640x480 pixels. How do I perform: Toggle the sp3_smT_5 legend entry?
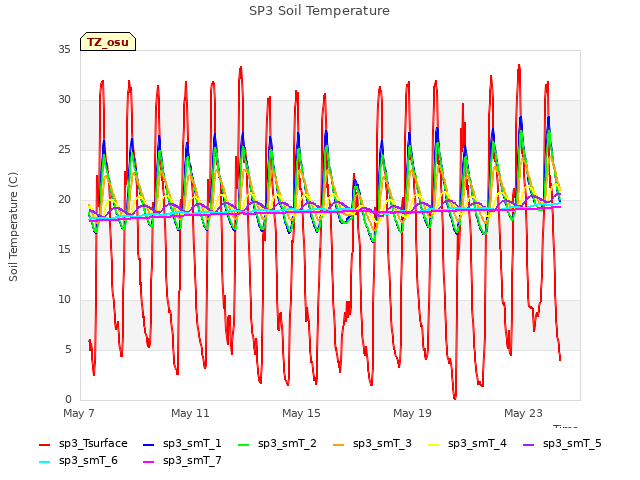point(562,444)
